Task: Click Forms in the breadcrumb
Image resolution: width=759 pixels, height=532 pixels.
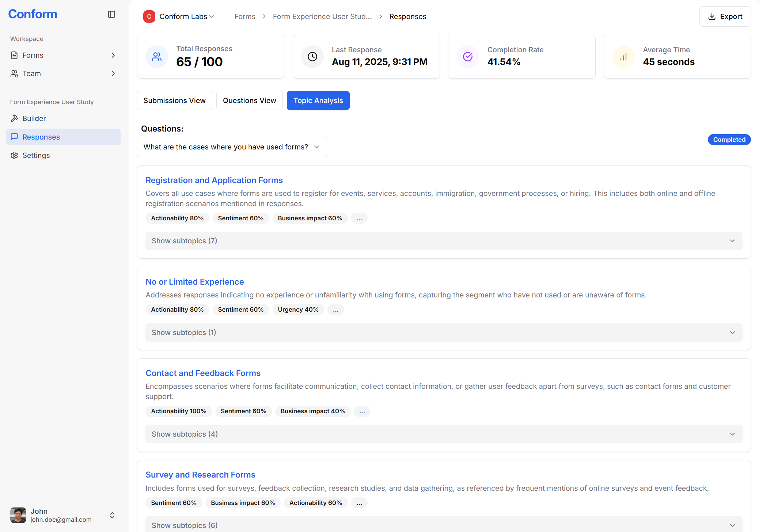Action: [x=244, y=16]
